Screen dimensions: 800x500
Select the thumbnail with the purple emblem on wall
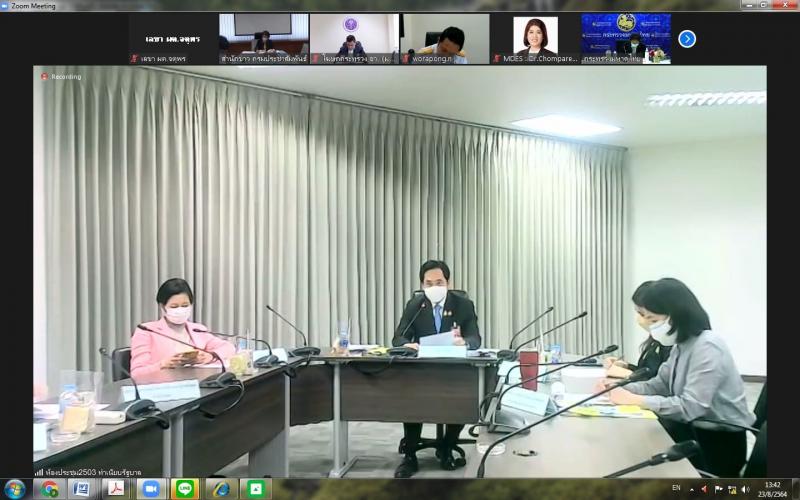click(x=355, y=38)
